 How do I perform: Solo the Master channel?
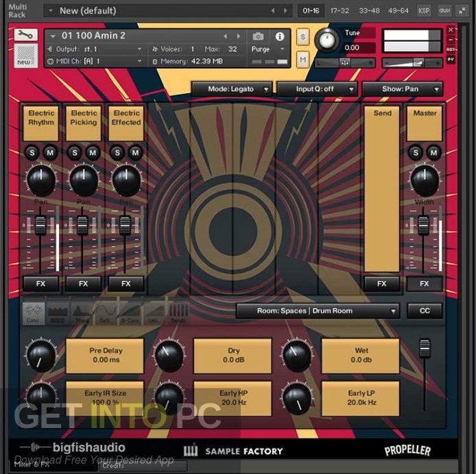pyautogui.click(x=416, y=152)
